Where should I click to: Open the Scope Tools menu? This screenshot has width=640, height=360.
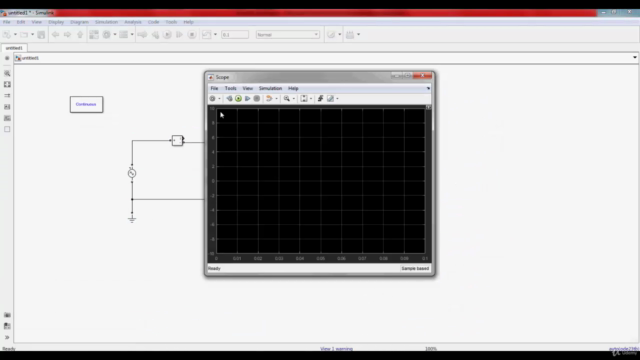[231, 88]
